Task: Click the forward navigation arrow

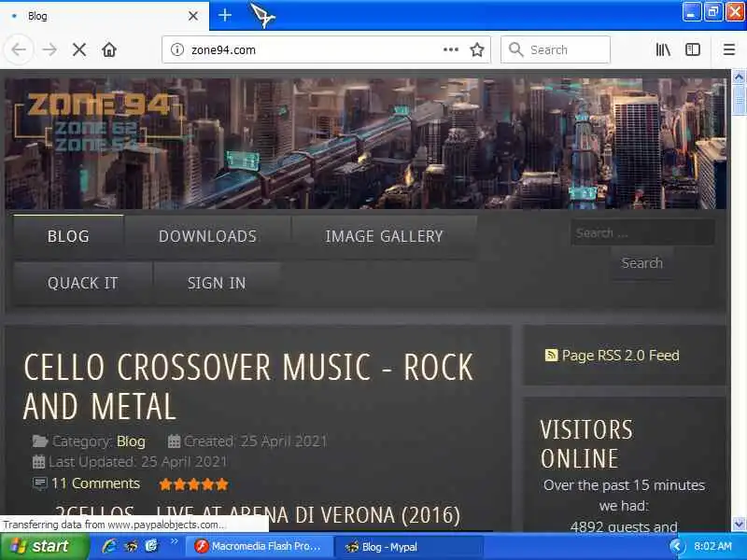Action: pyautogui.click(x=49, y=49)
